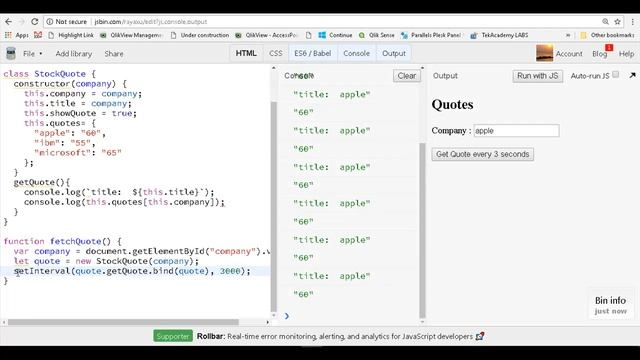The height and width of the screenshot is (360, 640).
Task: Open the Other bookmarks folder
Action: click(607, 35)
